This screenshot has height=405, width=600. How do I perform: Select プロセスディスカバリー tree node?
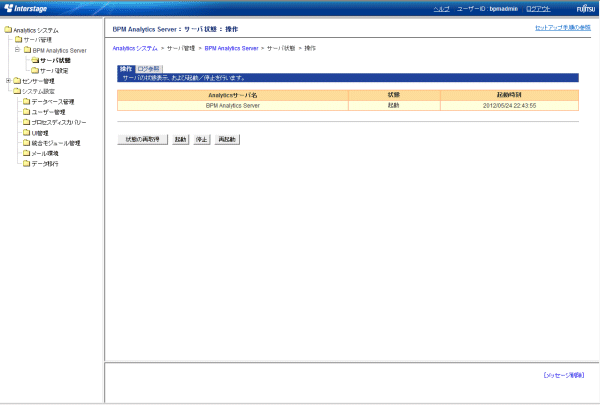tap(59, 122)
